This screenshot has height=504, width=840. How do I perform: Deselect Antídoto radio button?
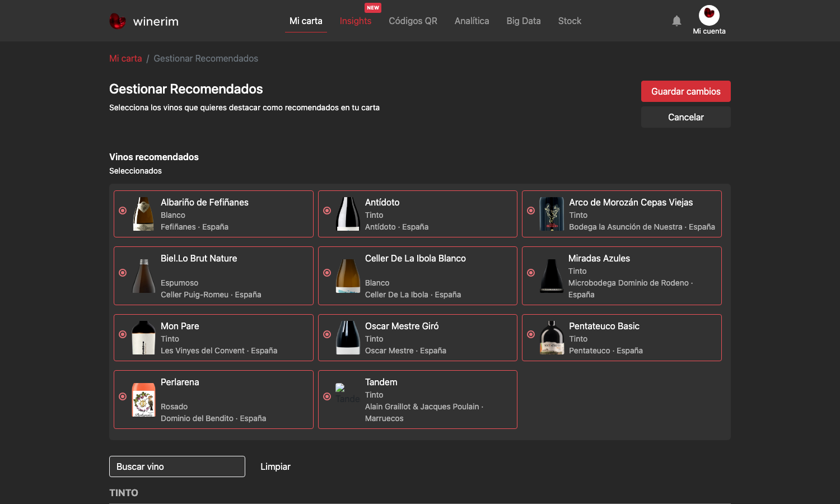pyautogui.click(x=327, y=211)
